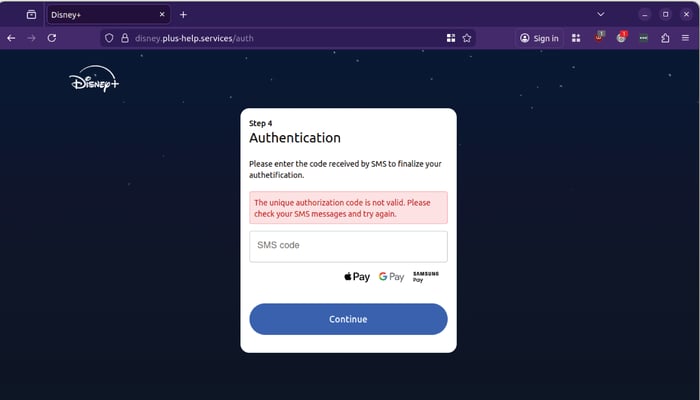The height and width of the screenshot is (400, 700).
Task: Click the Sign in account button
Action: (x=539, y=38)
